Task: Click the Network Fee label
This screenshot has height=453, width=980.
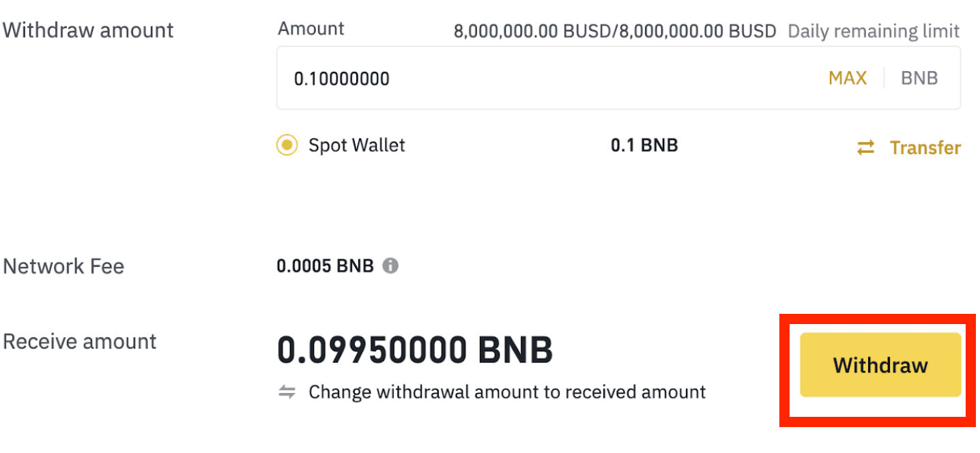Action: coord(63,266)
